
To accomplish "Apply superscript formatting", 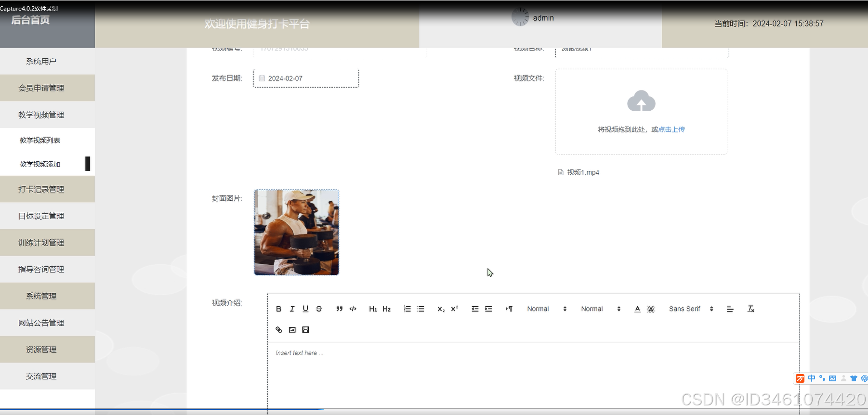I will (454, 309).
